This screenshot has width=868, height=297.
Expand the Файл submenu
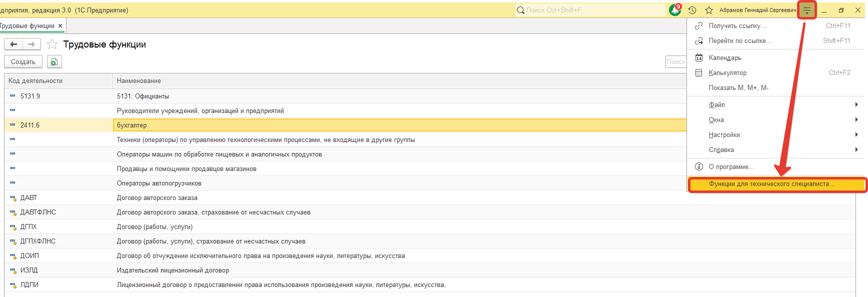[x=717, y=104]
